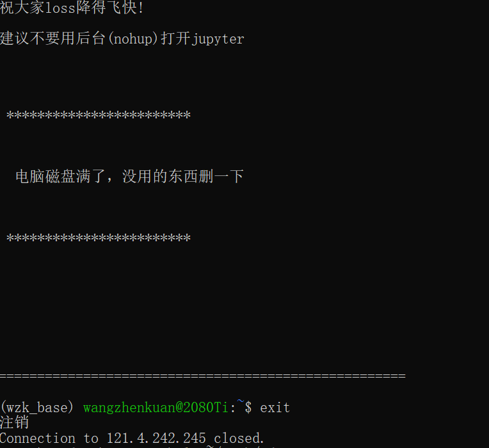The height and width of the screenshot is (448, 489).
Task: Click the lower row of asterisks
Action: (99, 239)
